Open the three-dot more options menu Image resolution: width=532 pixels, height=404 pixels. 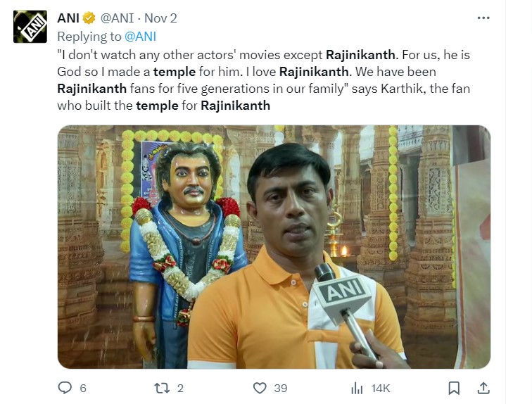click(483, 18)
